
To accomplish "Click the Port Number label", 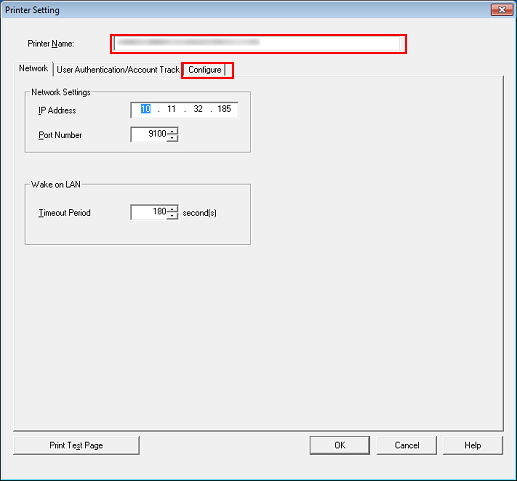I will click(60, 135).
